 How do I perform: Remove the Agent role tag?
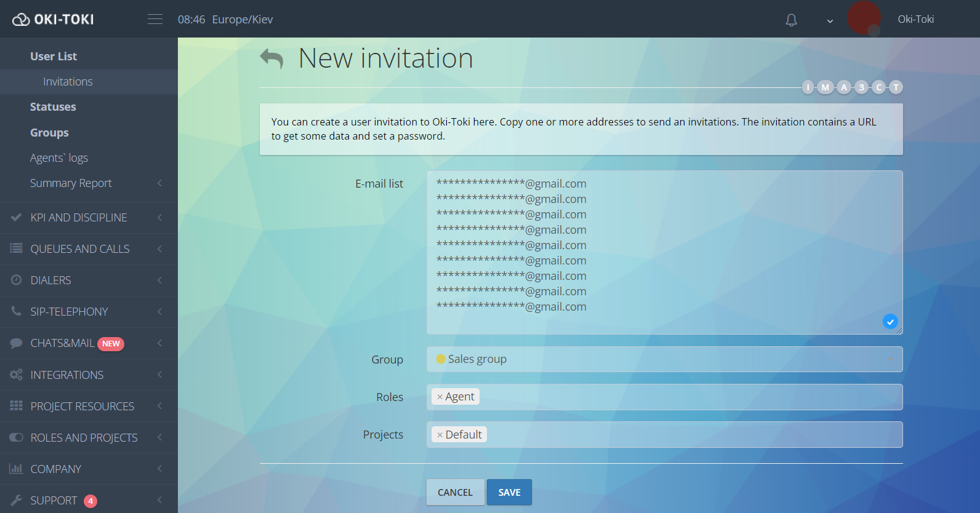pyautogui.click(x=440, y=397)
